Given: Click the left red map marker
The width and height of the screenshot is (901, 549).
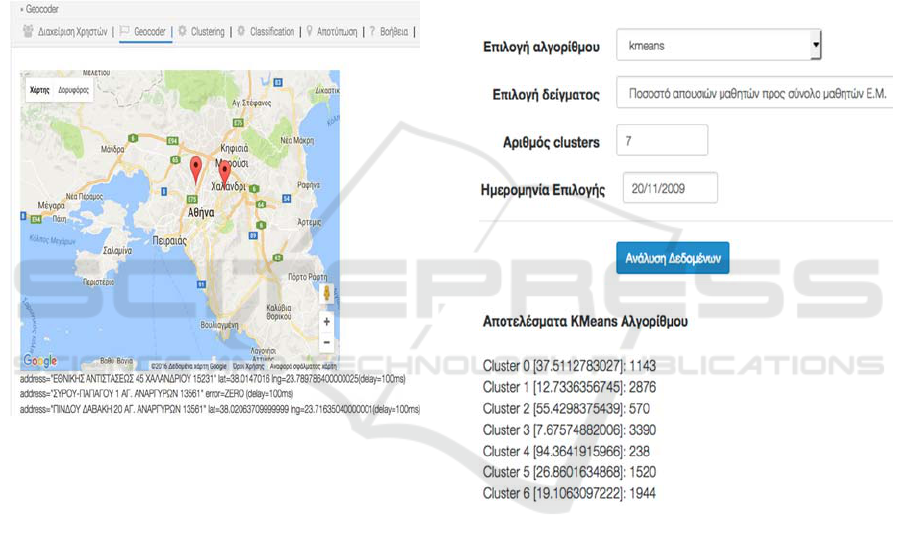Looking at the screenshot, I should (x=196, y=167).
